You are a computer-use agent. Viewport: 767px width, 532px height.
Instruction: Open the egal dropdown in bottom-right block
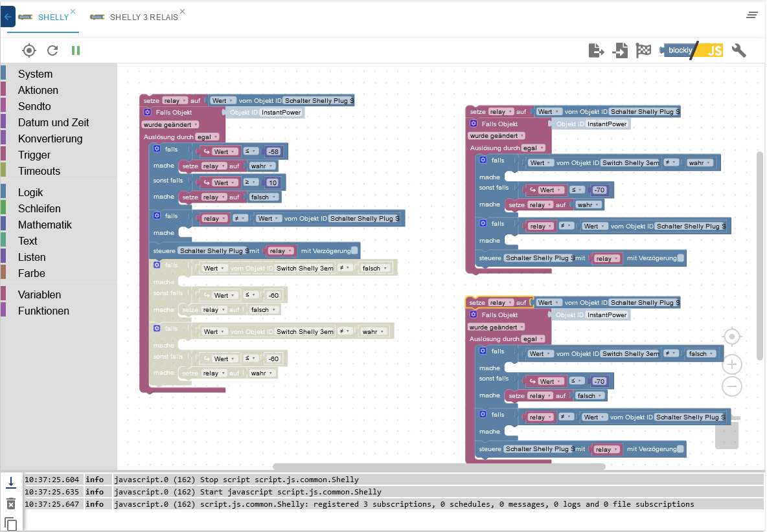533,339
